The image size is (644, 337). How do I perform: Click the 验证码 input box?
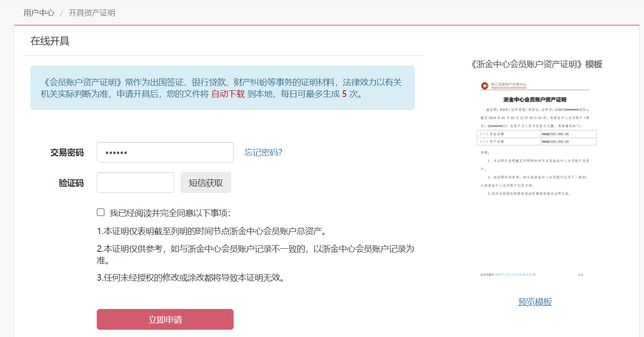tap(135, 182)
